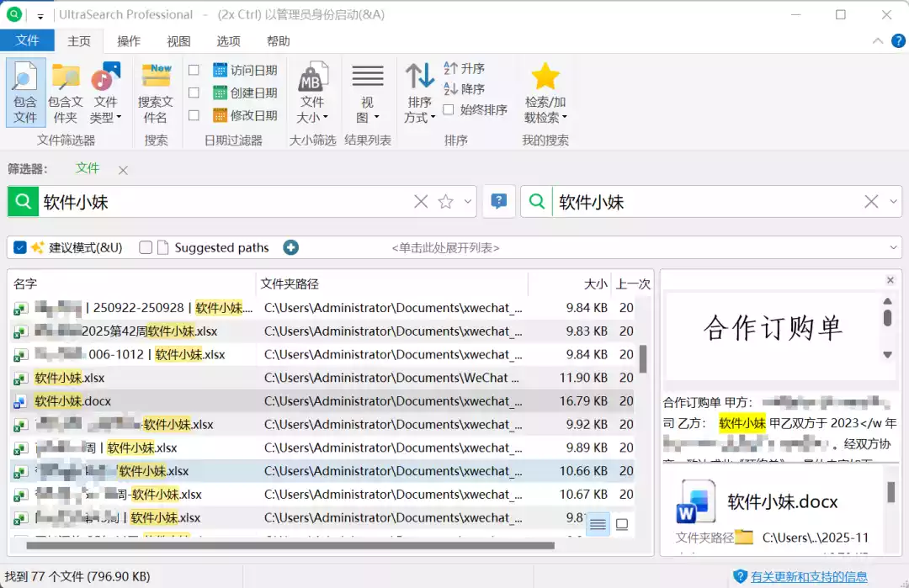Switch to the 操作 ribbon tab
Viewport: 909px width, 588px height.
[129, 41]
